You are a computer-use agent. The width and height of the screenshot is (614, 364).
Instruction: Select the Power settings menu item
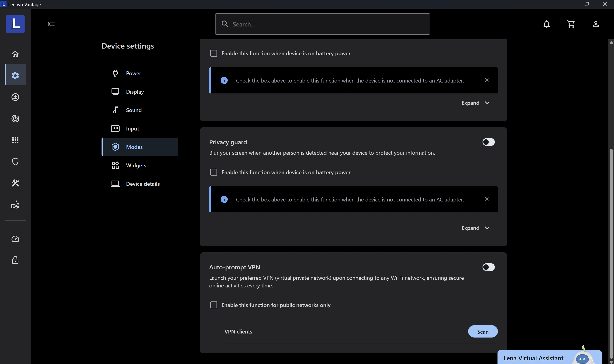tap(133, 73)
